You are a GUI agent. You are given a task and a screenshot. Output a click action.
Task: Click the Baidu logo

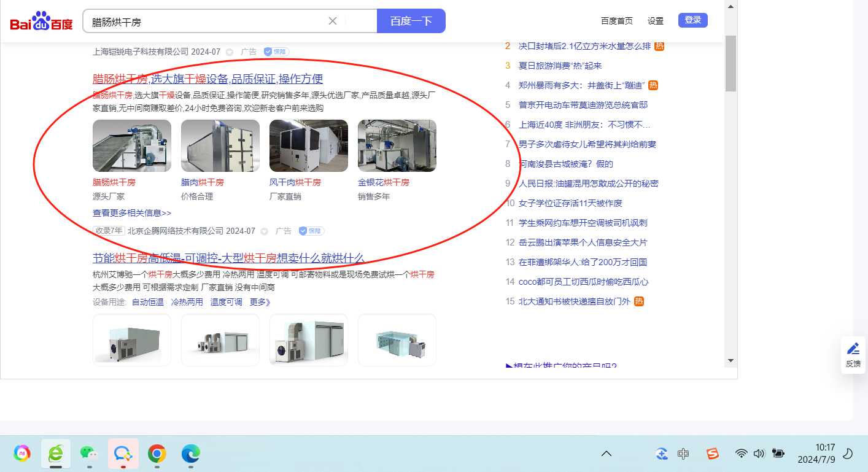pos(41,21)
